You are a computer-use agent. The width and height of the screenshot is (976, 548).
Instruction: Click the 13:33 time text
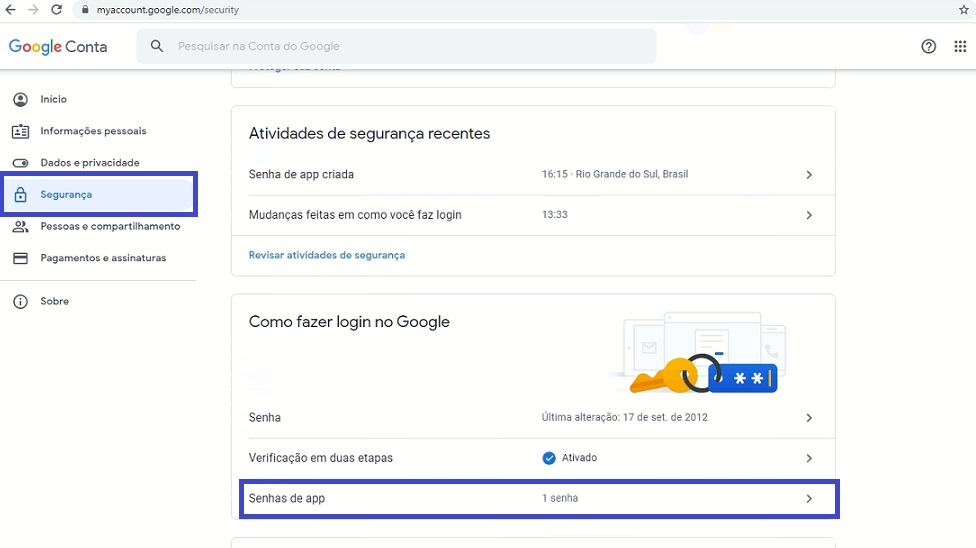[555, 215]
